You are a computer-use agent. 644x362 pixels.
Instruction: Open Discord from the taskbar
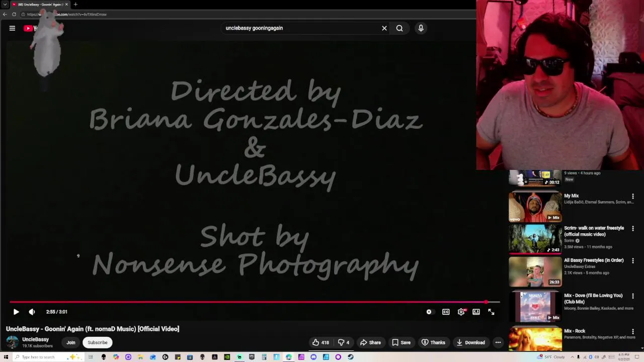(x=313, y=357)
